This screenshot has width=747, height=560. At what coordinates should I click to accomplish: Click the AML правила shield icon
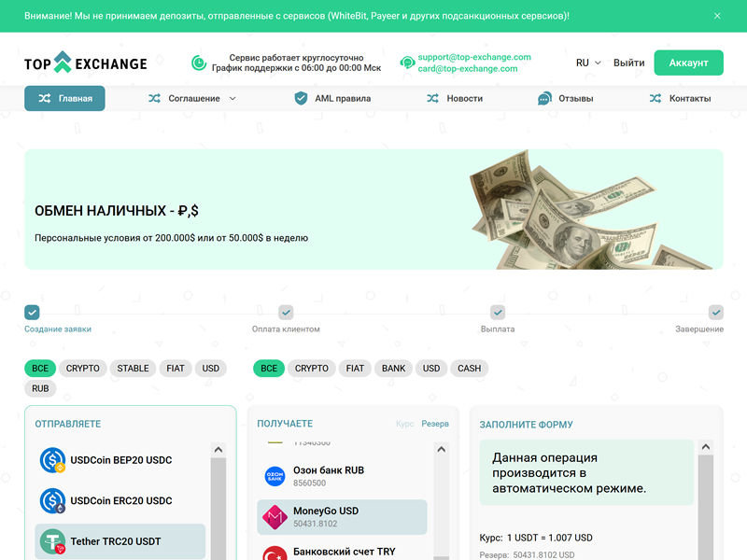[301, 97]
